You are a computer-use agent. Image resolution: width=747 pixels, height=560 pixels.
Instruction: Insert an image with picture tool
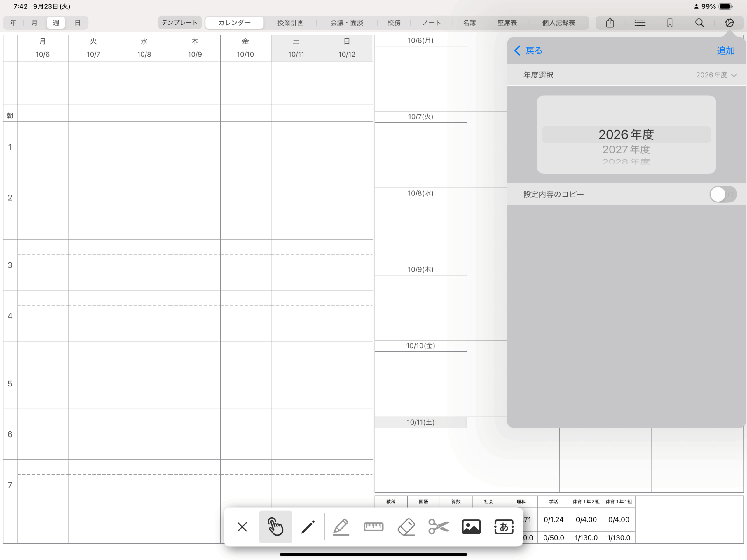tap(471, 526)
